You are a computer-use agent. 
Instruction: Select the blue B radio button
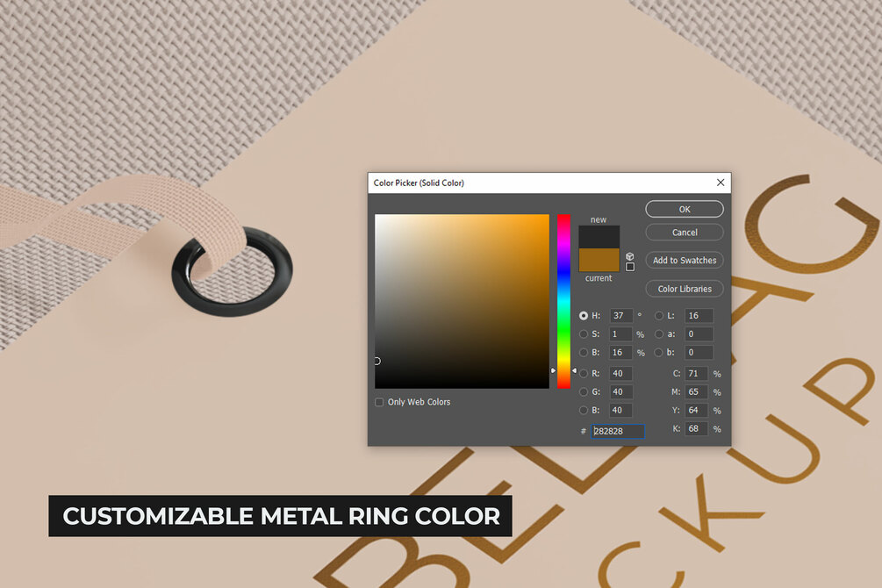584,410
